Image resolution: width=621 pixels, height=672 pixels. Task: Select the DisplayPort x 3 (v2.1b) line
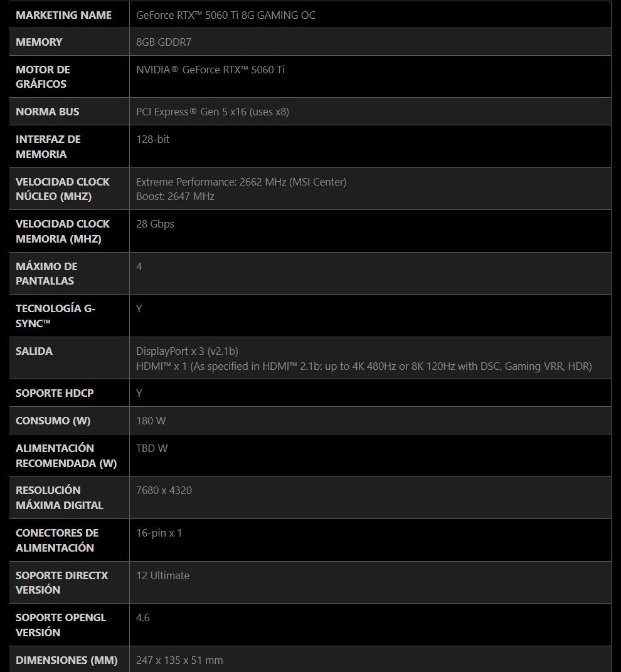coord(187,351)
